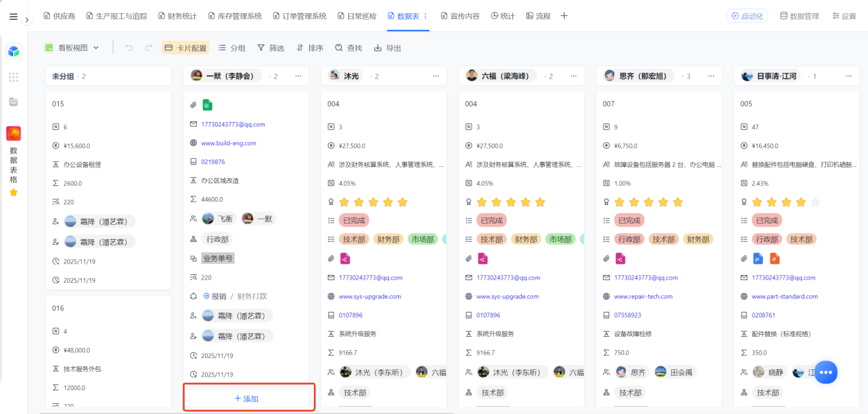Click the 飞衡 member chip
This screenshot has width=868, height=414.
[219, 218]
